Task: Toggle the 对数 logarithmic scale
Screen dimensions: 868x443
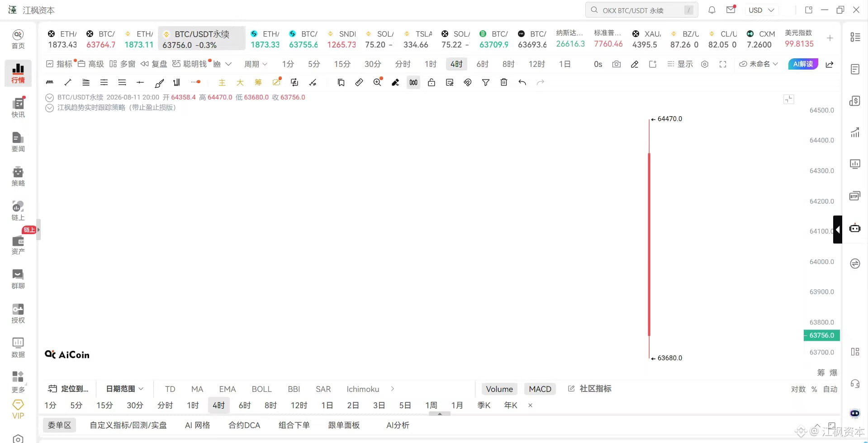Action: coord(798,389)
